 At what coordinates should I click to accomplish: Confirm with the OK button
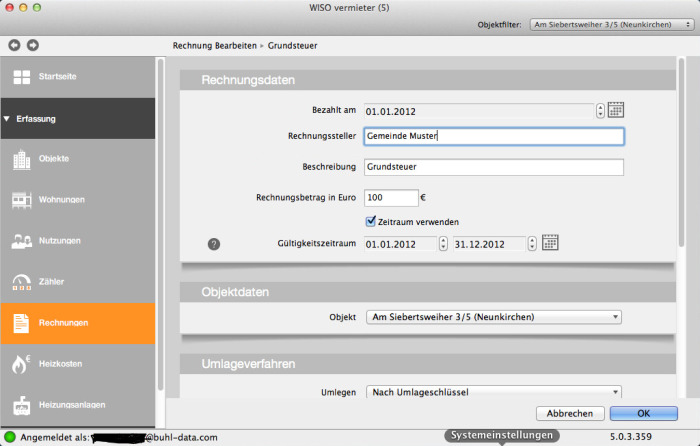(643, 413)
